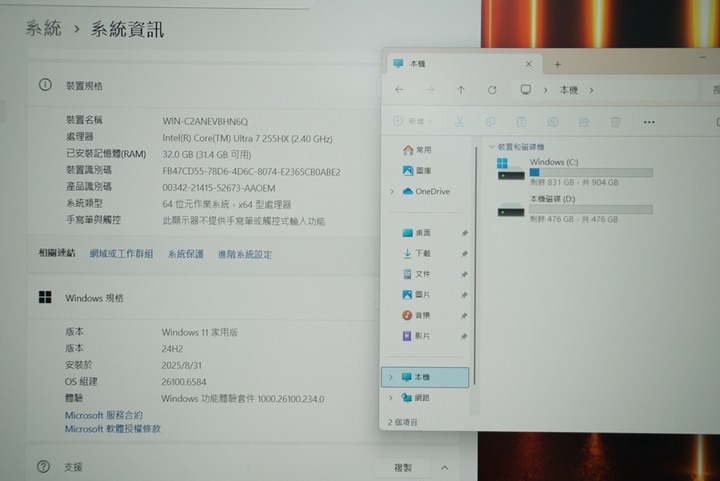Click the Paste clipboard icon

pyautogui.click(x=522, y=122)
